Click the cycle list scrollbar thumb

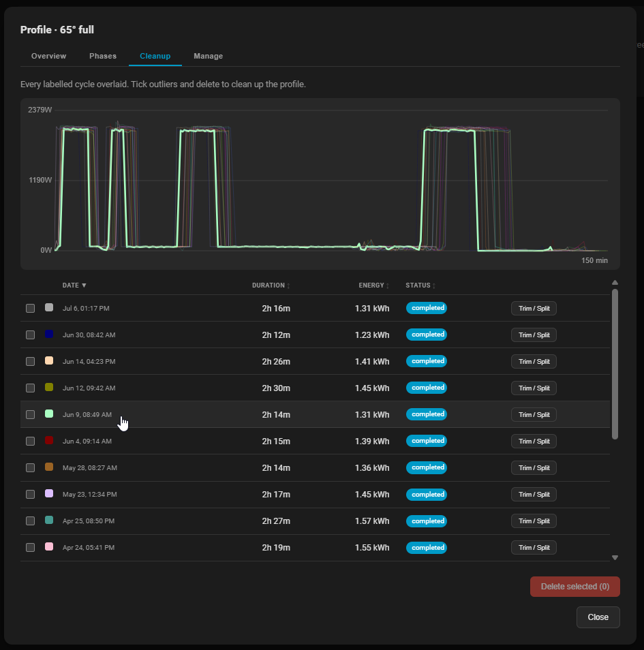click(x=615, y=364)
